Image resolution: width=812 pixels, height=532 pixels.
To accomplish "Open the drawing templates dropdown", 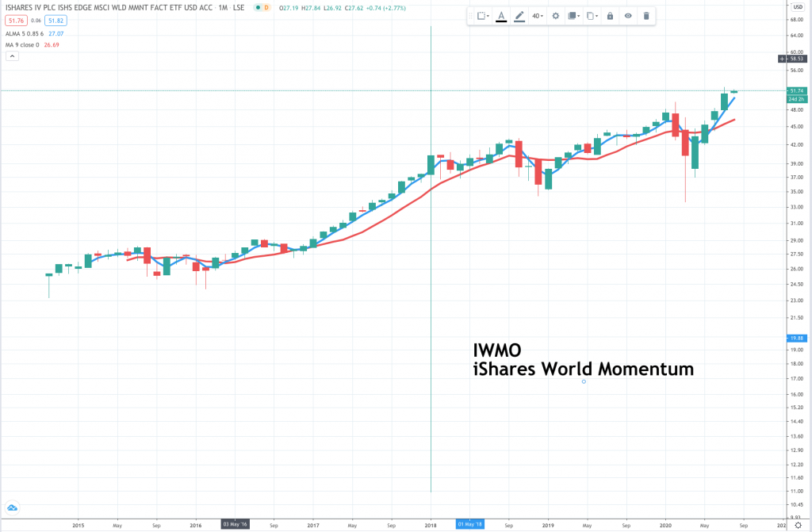I will pos(483,16).
